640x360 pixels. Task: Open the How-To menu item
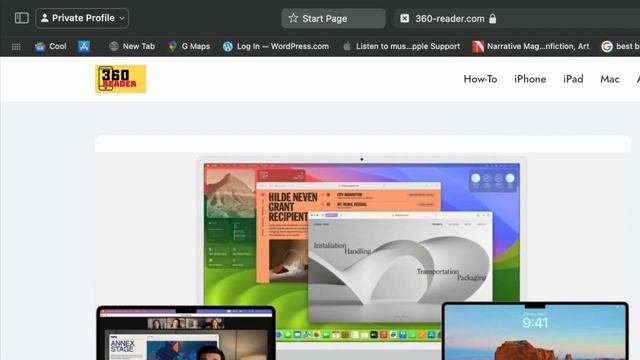(x=480, y=79)
